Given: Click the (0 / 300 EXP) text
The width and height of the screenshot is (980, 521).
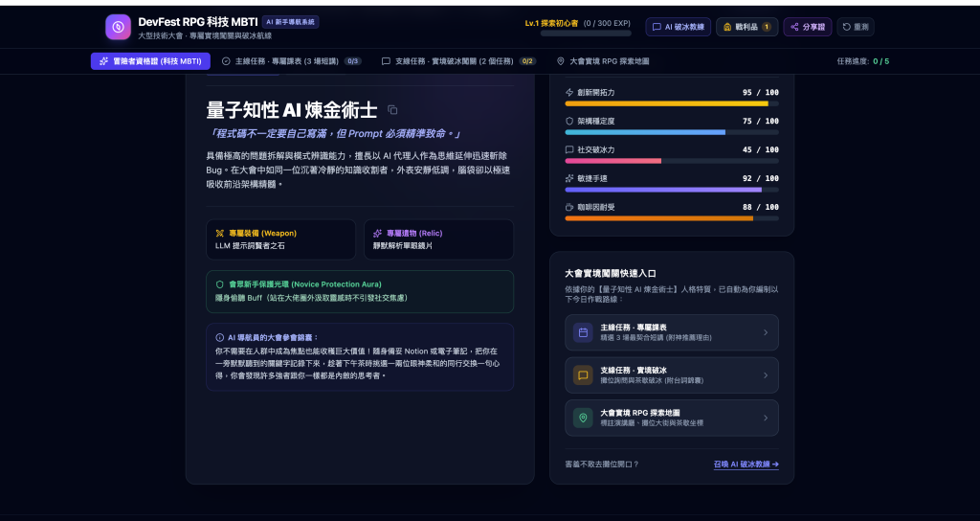Looking at the screenshot, I should pyautogui.click(x=607, y=23).
